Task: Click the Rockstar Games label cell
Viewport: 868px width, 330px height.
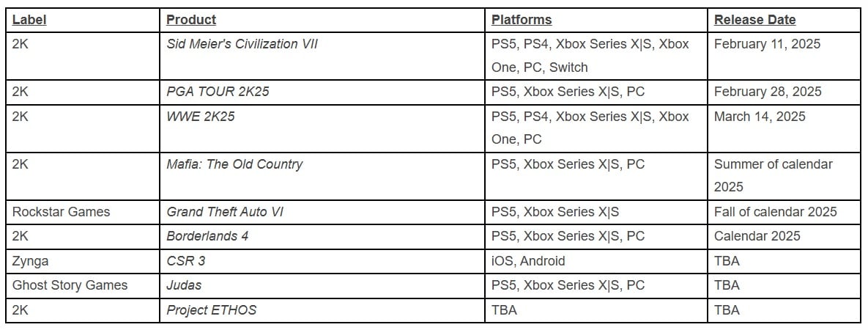Action: pos(61,212)
